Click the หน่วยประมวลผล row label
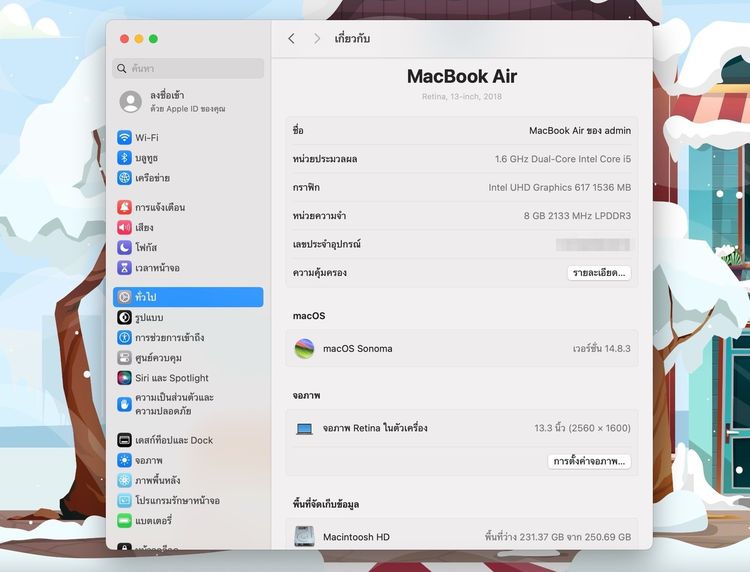 coord(325,159)
